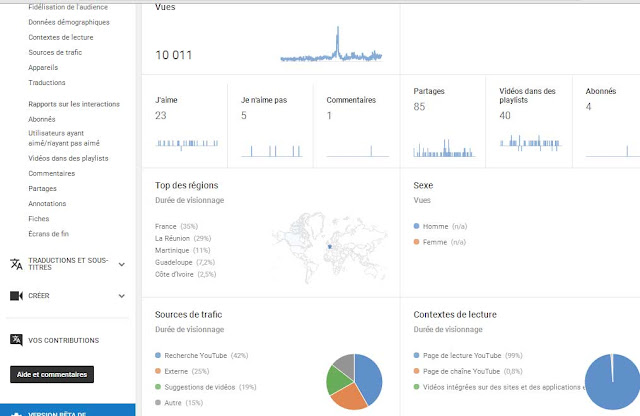The width and height of the screenshot is (640, 416).
Task: Click the Créer camera icon
Action: coord(16,296)
